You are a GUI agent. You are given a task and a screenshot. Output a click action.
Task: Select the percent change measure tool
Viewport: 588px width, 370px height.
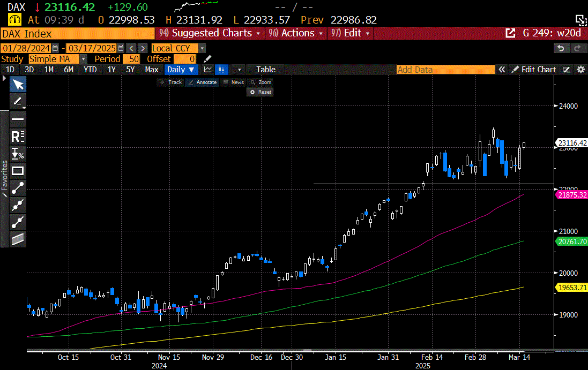tap(18, 154)
